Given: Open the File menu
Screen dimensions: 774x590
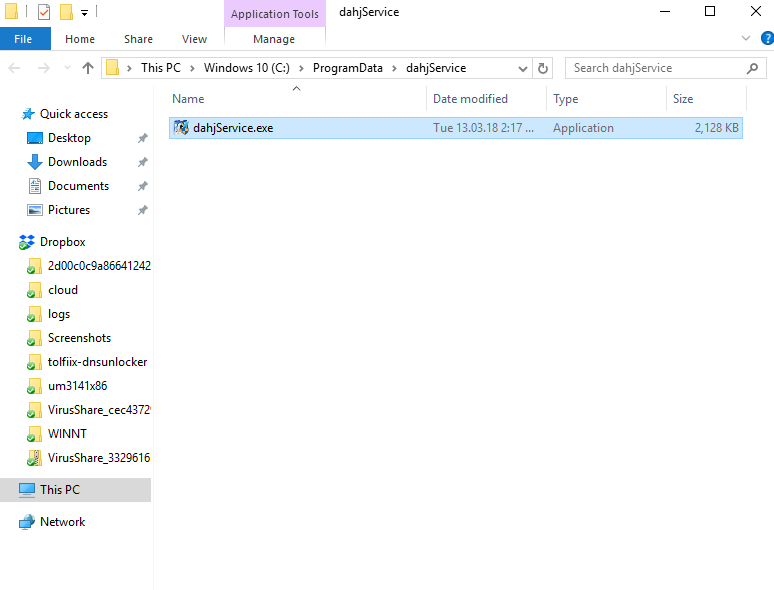Looking at the screenshot, I should pyautogui.click(x=23, y=39).
